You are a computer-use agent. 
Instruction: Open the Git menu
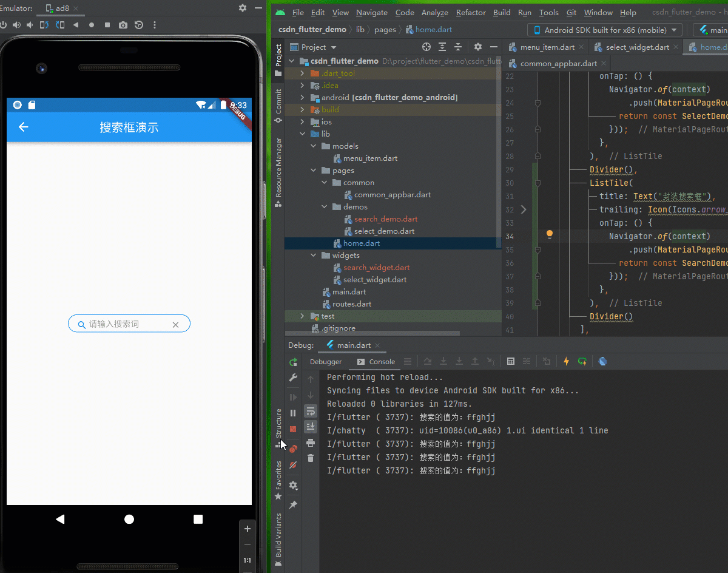(571, 12)
